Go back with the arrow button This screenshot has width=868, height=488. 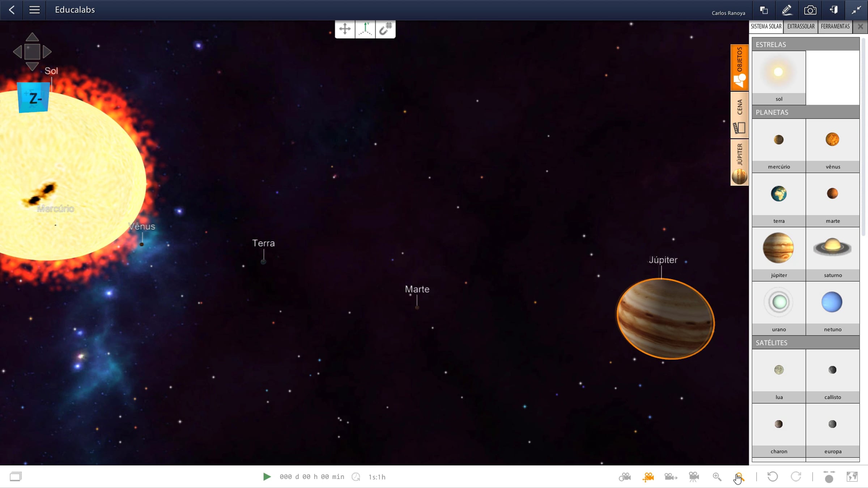(x=12, y=10)
